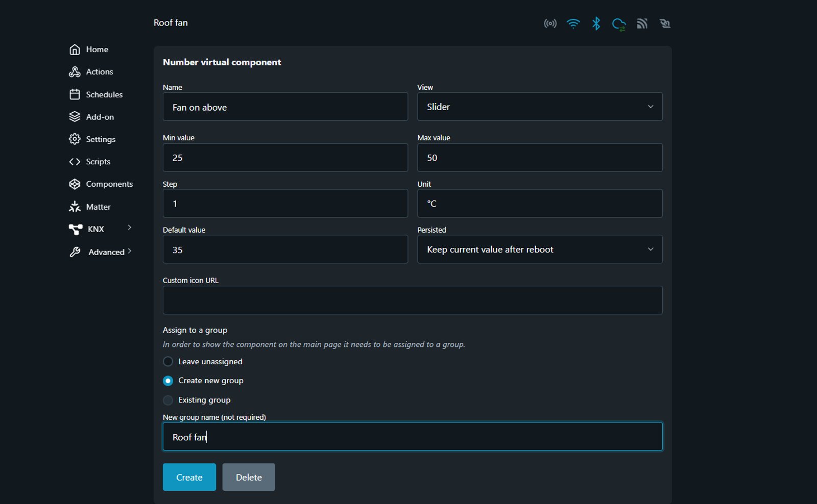Click the Delete button

click(249, 477)
